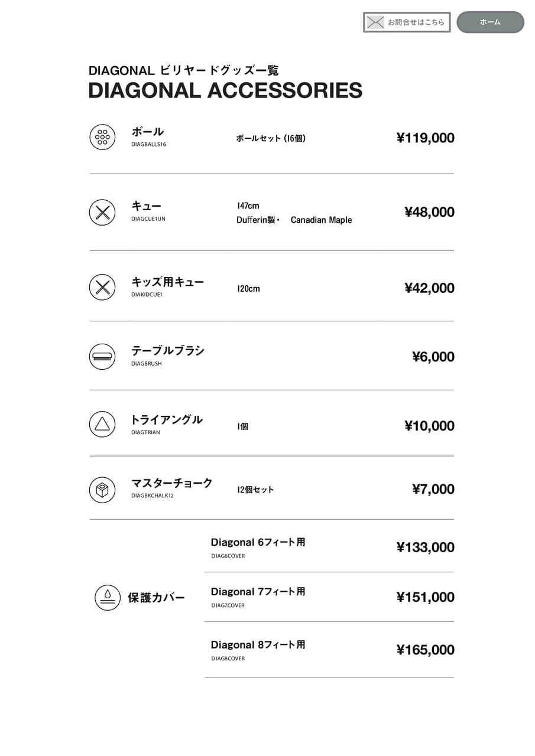535x756 pixels.
Task: Click the water drop protective cover icon
Action: click(x=108, y=597)
